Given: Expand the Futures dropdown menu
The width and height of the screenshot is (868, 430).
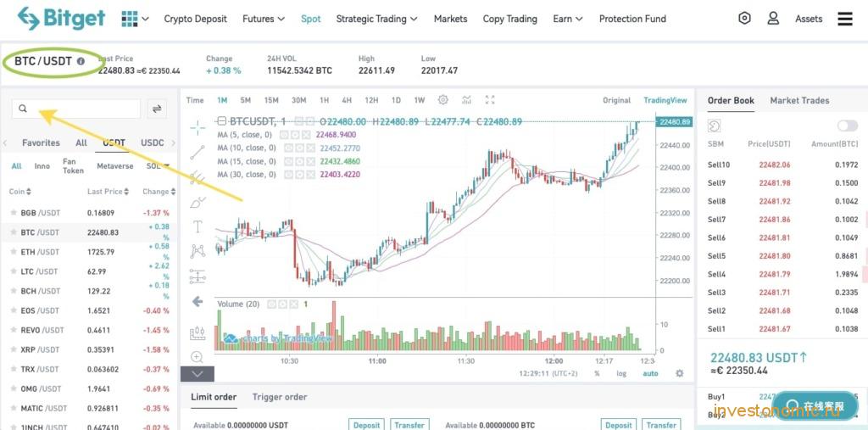Looking at the screenshot, I should click(x=264, y=19).
